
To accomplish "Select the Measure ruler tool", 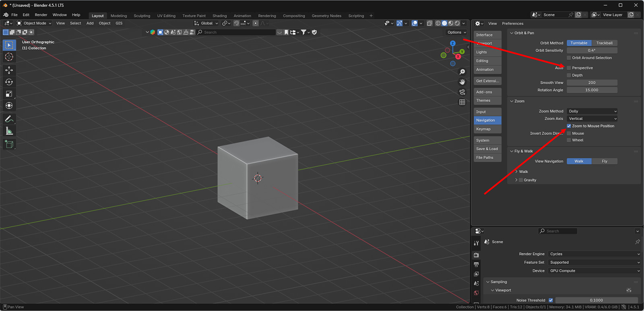I will [9, 131].
